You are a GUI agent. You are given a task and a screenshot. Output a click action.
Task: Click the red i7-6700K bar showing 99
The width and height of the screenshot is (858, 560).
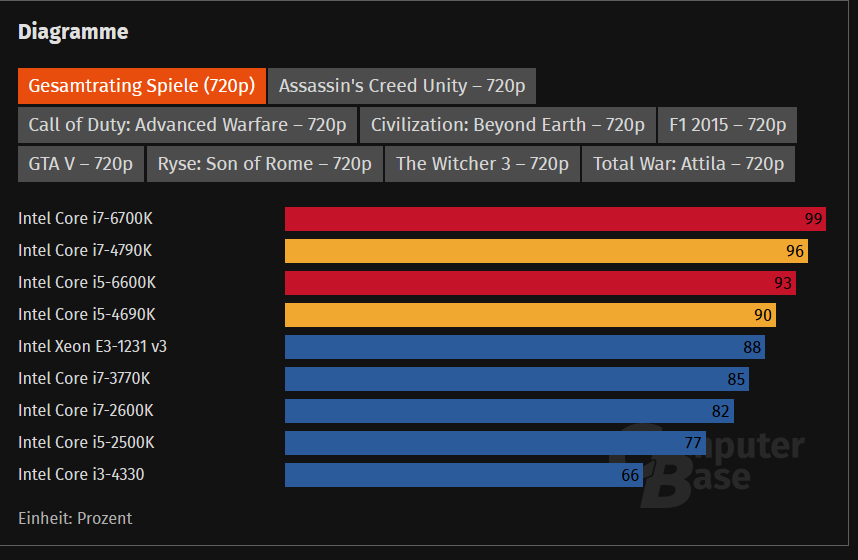555,219
